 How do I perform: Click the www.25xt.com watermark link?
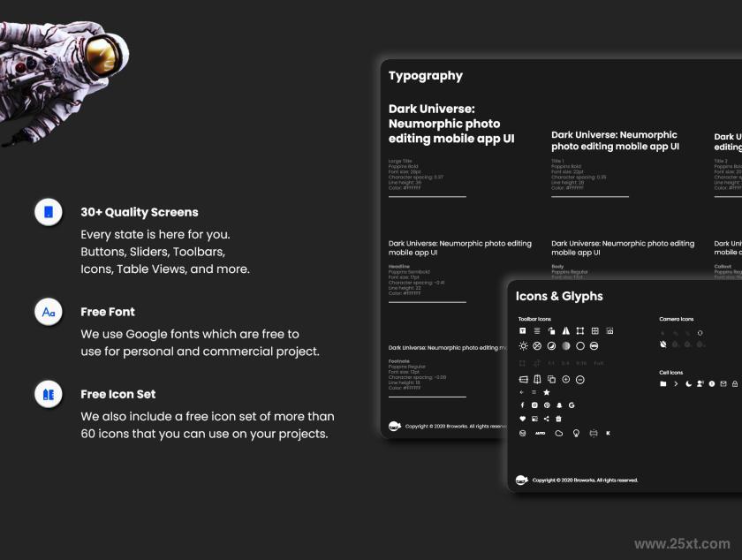682,544
